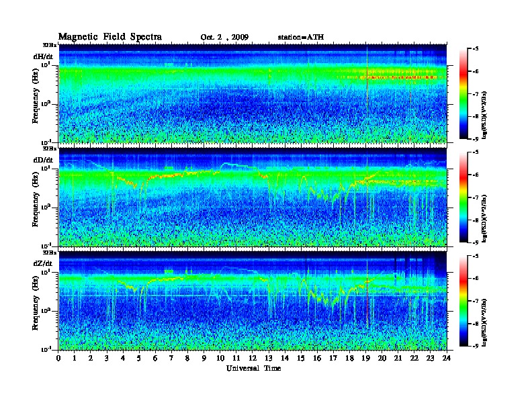532x411 pixels.
Task: Click the 'dH/dt' panel label
Action: (43, 56)
